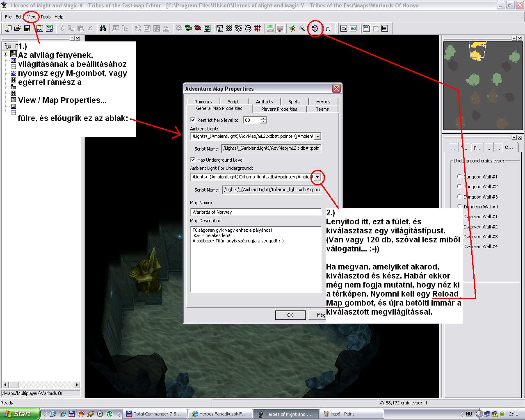The image size is (525, 420).
Task: Click the first P2P folder icon
Action: [39, 28]
